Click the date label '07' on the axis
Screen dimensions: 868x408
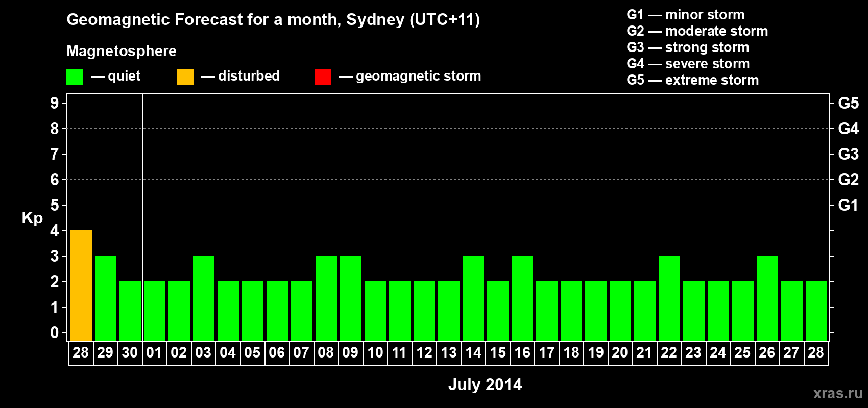tap(301, 352)
